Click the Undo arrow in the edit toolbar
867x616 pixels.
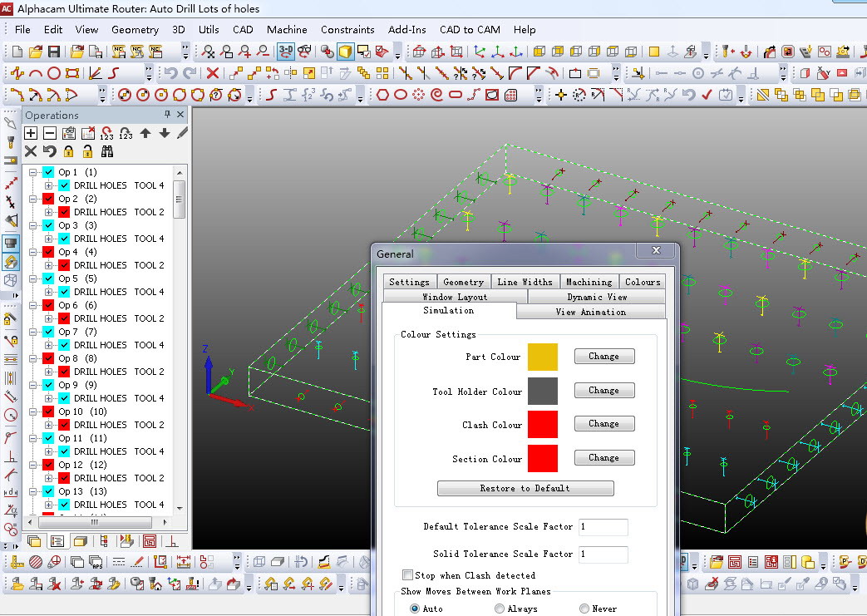click(x=170, y=73)
